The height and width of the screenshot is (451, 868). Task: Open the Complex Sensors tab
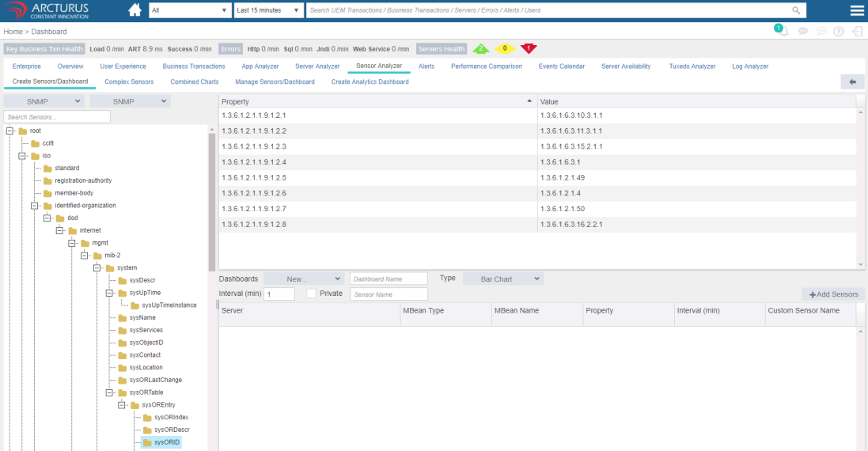129,82
